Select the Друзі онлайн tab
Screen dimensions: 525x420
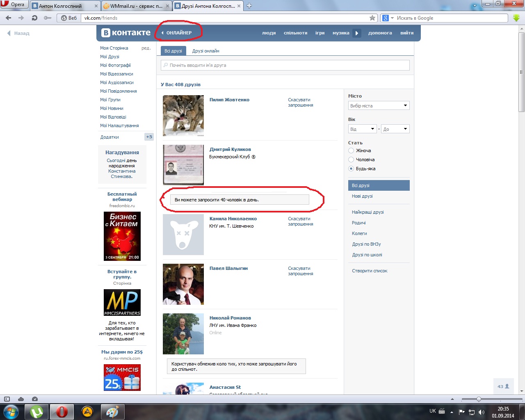click(x=206, y=51)
